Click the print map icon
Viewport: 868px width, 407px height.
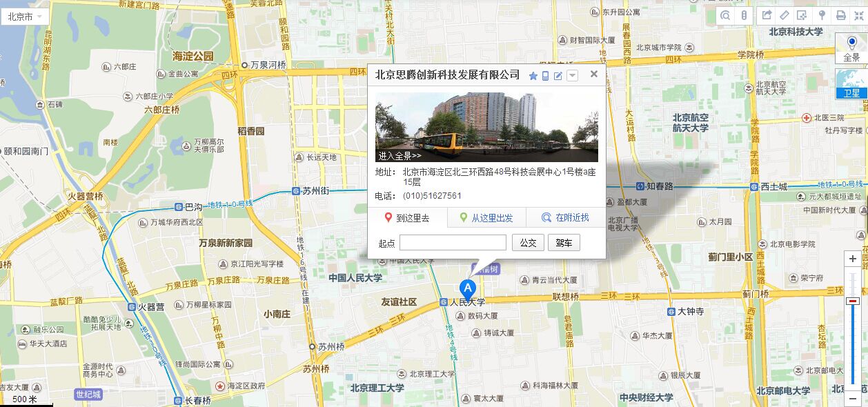pos(840,15)
